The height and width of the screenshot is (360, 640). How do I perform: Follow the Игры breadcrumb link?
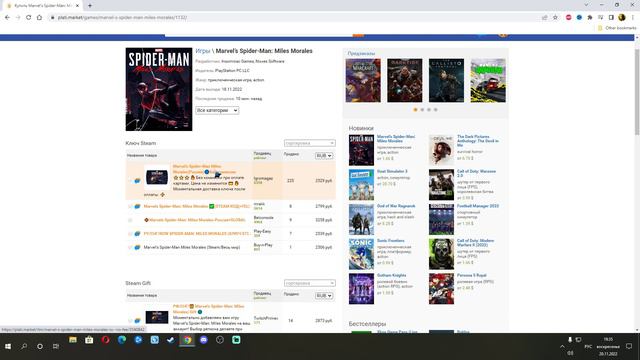(x=202, y=51)
